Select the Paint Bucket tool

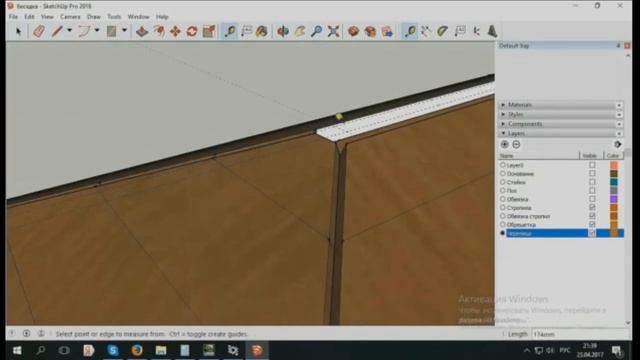pyautogui.click(x=262, y=31)
